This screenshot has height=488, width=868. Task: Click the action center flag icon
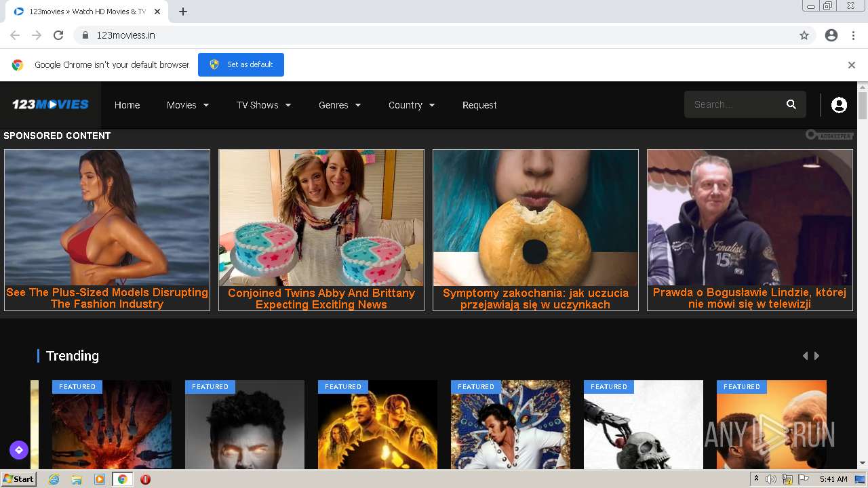tap(804, 479)
